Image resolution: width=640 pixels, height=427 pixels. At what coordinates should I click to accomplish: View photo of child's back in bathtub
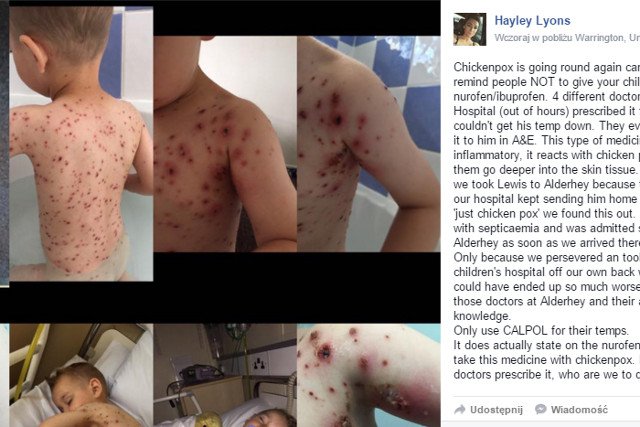(x=81, y=144)
